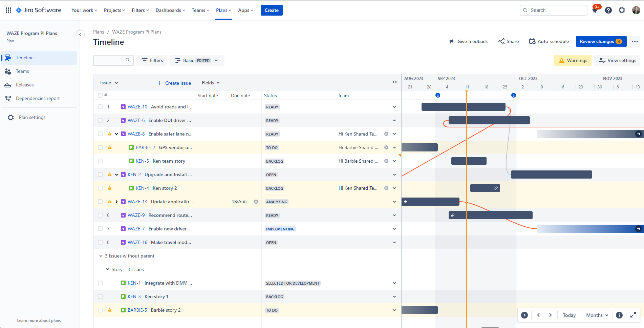Open the app switcher grid icon

(8, 10)
